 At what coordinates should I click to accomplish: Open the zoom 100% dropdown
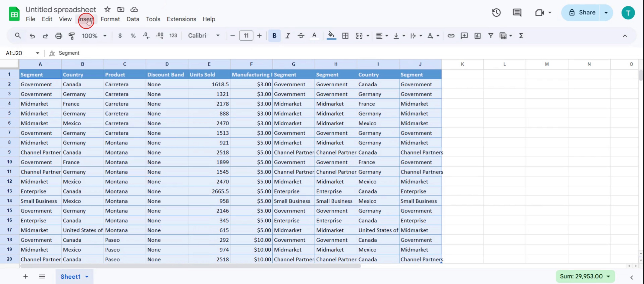coord(94,36)
